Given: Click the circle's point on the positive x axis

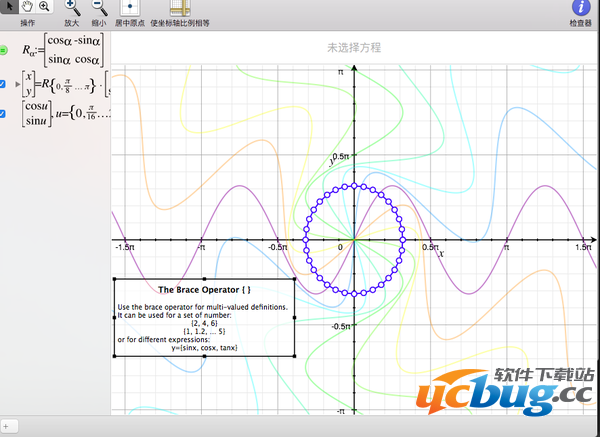Looking at the screenshot, I should pyautogui.click(x=403, y=240).
